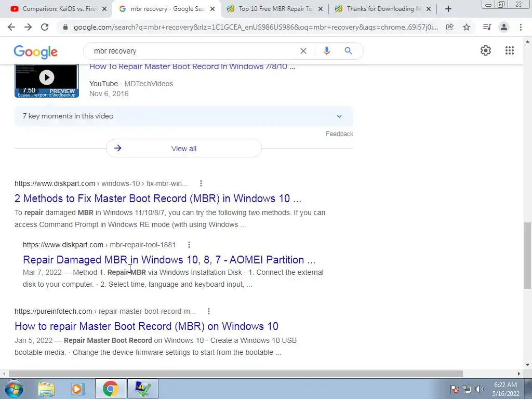
Task: Bookmark this page with the star icon
Action: (467, 27)
